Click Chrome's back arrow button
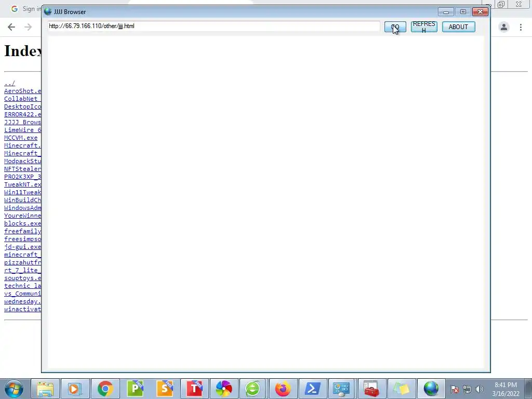The image size is (532, 399). click(11, 27)
